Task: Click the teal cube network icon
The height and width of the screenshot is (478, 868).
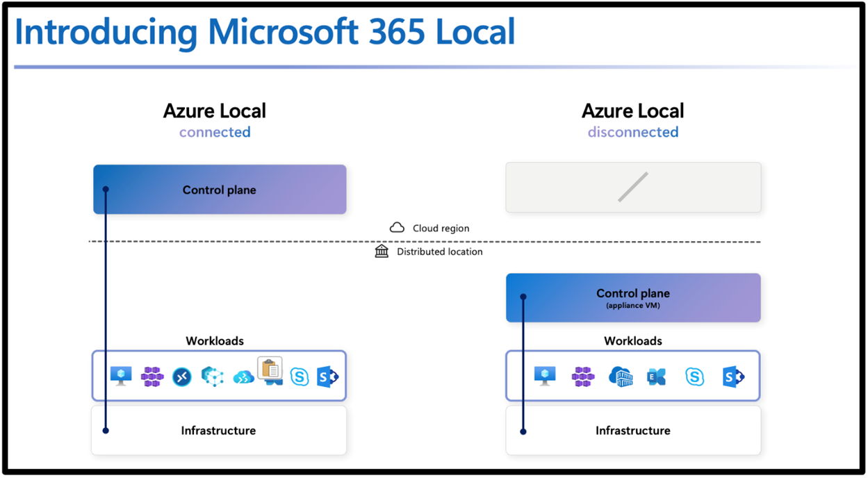Action: coord(213,377)
